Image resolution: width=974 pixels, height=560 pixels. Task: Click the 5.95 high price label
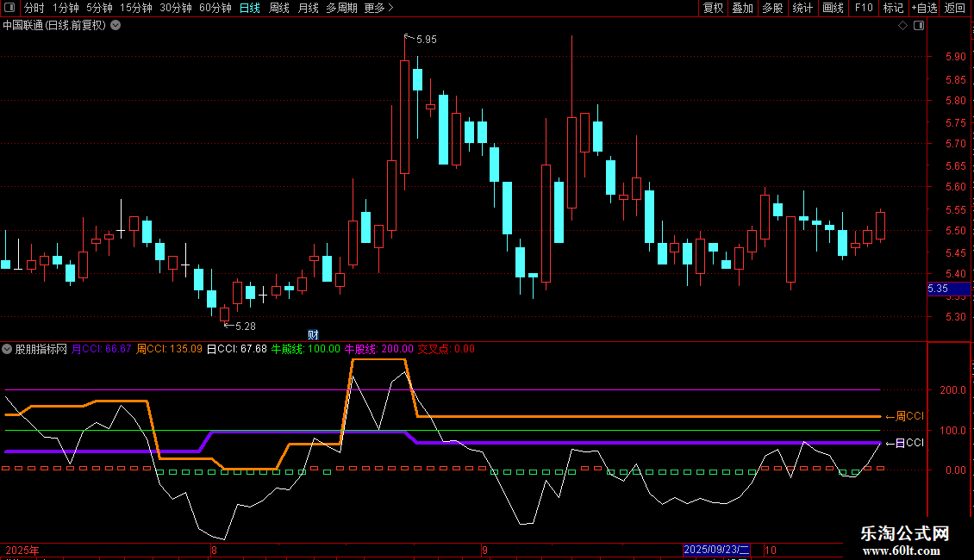coord(426,40)
